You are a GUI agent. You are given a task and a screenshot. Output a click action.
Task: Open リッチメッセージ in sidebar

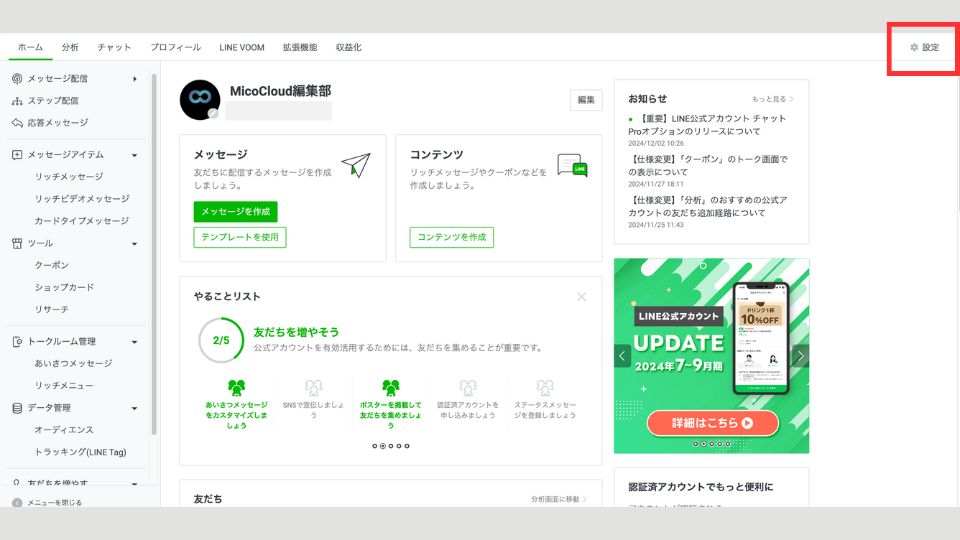click(69, 176)
